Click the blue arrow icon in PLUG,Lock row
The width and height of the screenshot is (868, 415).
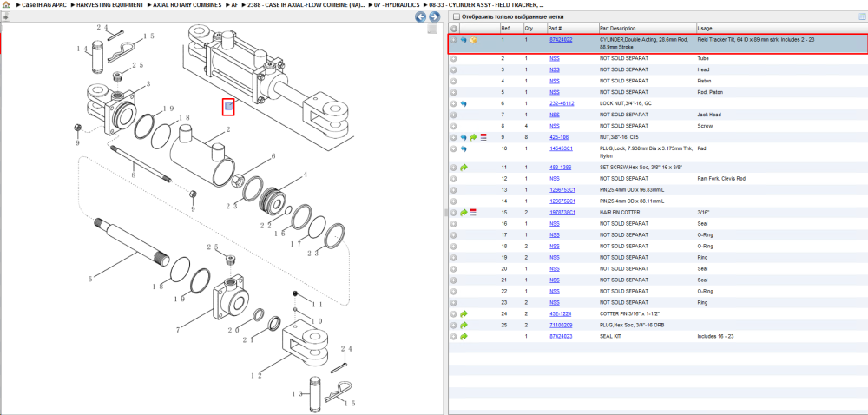tap(464, 148)
